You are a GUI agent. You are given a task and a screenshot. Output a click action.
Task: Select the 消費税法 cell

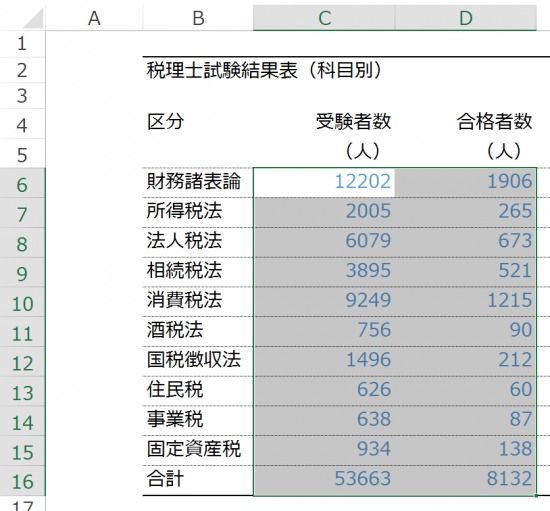198,302
